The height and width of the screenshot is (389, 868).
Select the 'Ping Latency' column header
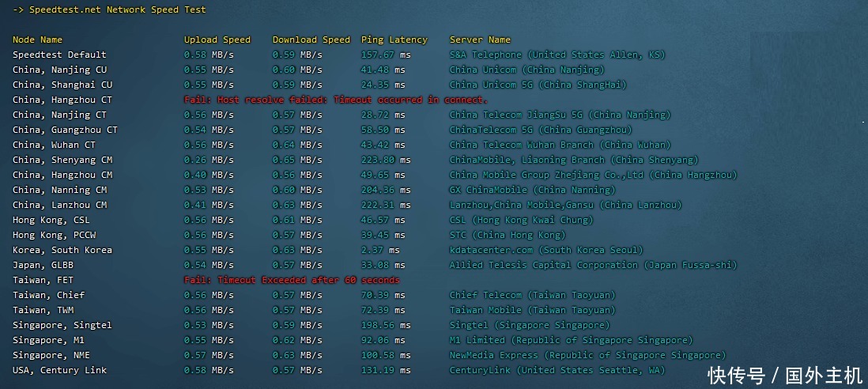coord(394,40)
